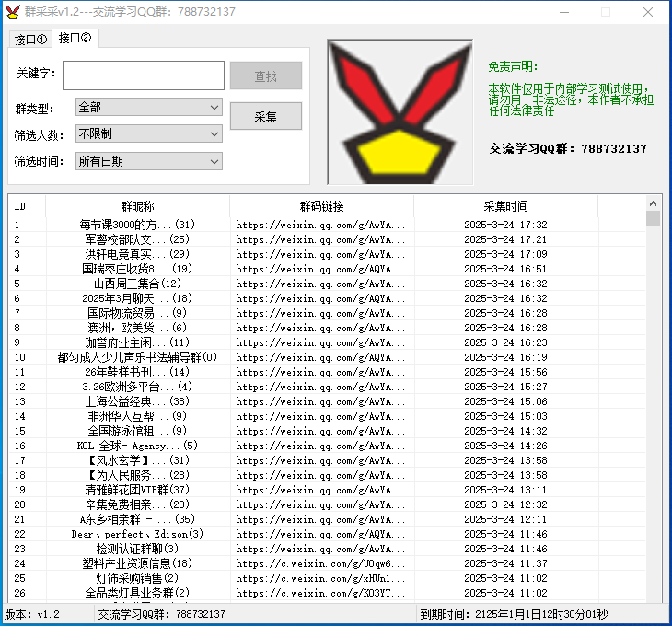Open the 筛选时间 dropdown showing 所有日期
The image size is (672, 626).
tap(148, 161)
